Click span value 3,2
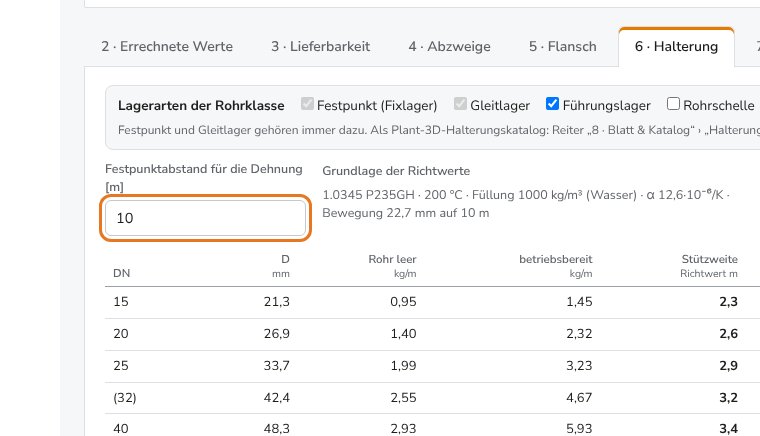 [x=728, y=398]
